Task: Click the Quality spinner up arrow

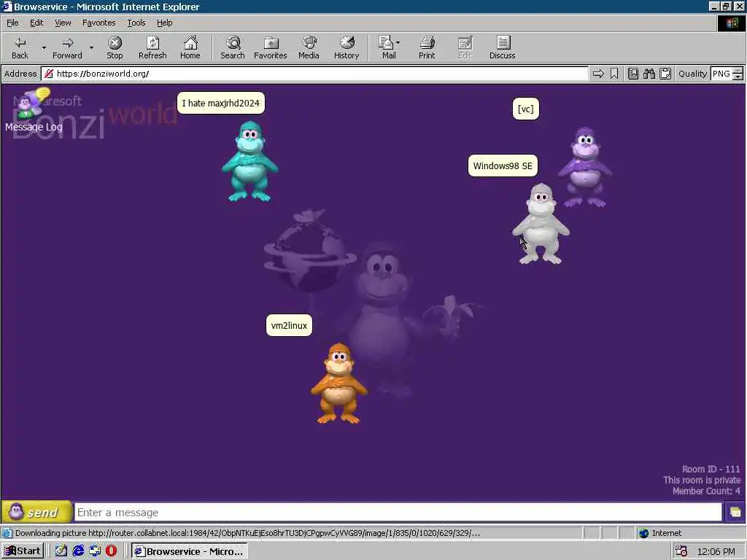Action: point(738,71)
